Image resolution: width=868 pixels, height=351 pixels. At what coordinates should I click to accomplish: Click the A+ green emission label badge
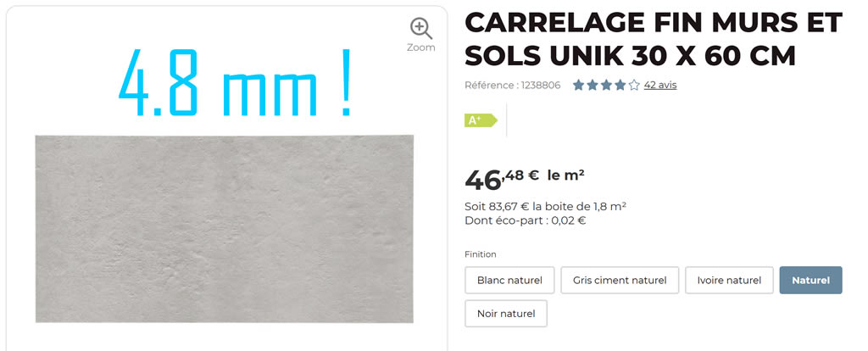[481, 120]
